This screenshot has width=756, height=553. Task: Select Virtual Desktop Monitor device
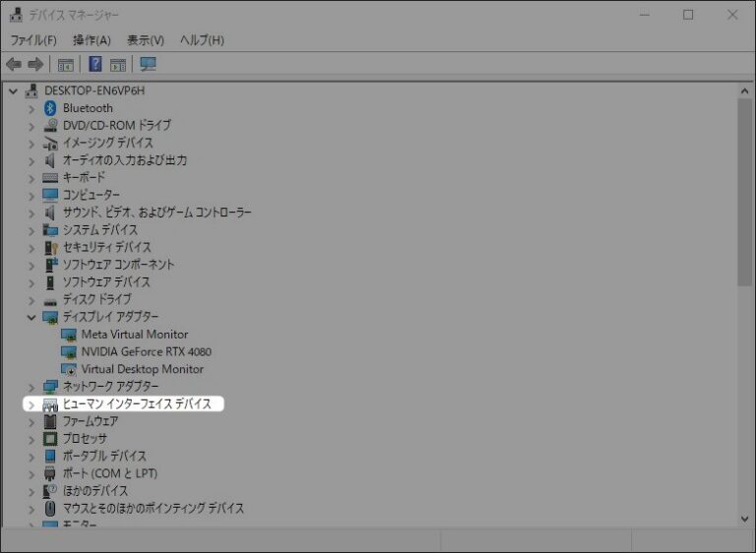tap(142, 369)
